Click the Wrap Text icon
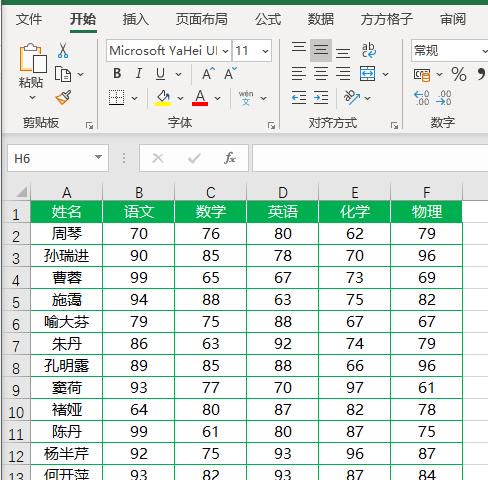 pos(369,50)
